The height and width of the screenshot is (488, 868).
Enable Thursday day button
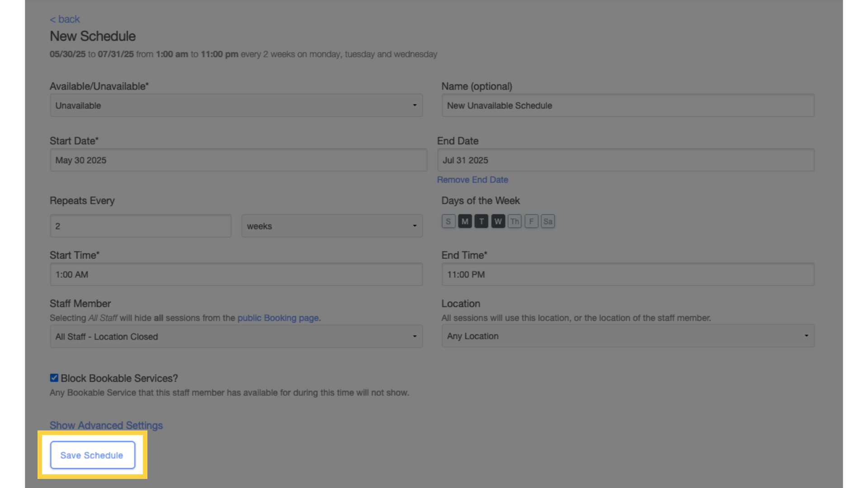[x=514, y=221]
